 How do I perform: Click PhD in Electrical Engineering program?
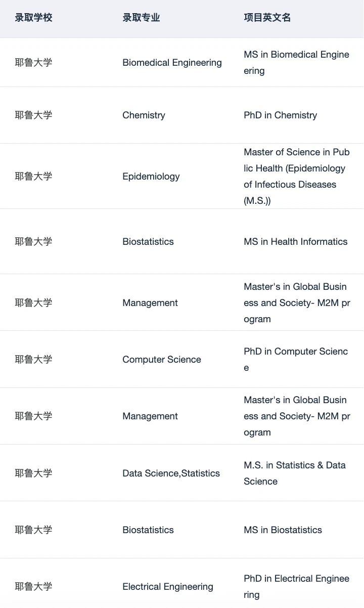coord(297,587)
